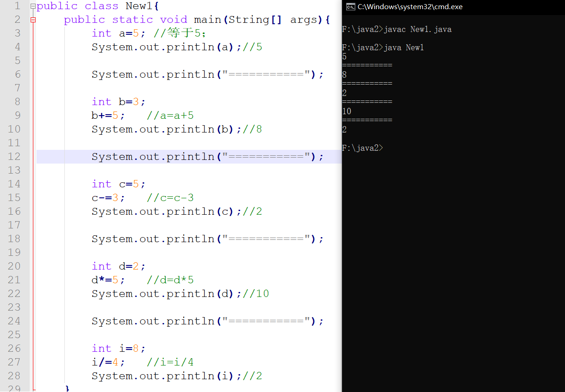
Task: Click 'System.out.println(i);' statement
Action: click(x=167, y=376)
